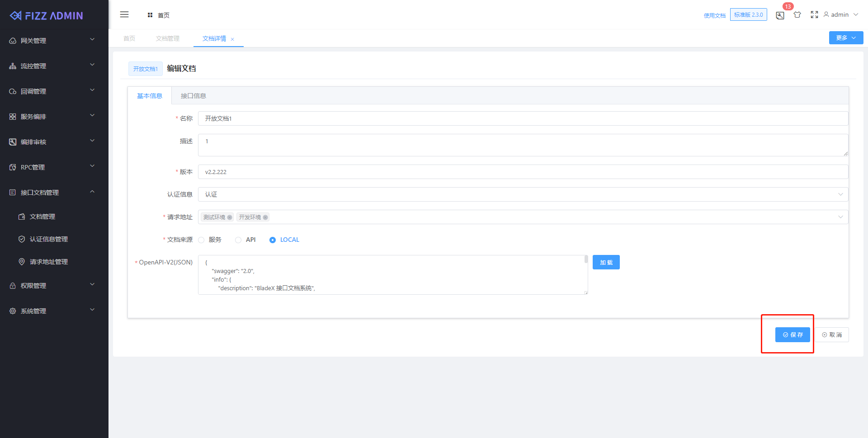
Task: Expand the 网关管理 sidebar menu
Action: (52, 41)
